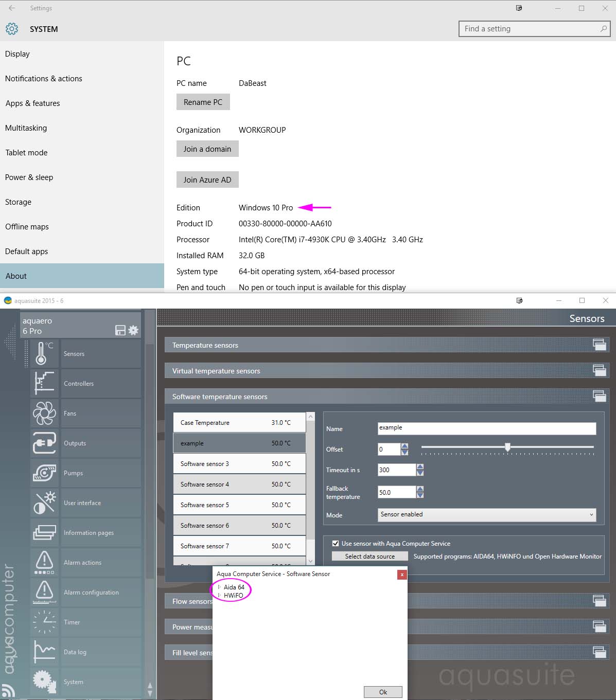This screenshot has height=700, width=616.
Task: Click the Rename PC button
Action: click(203, 102)
